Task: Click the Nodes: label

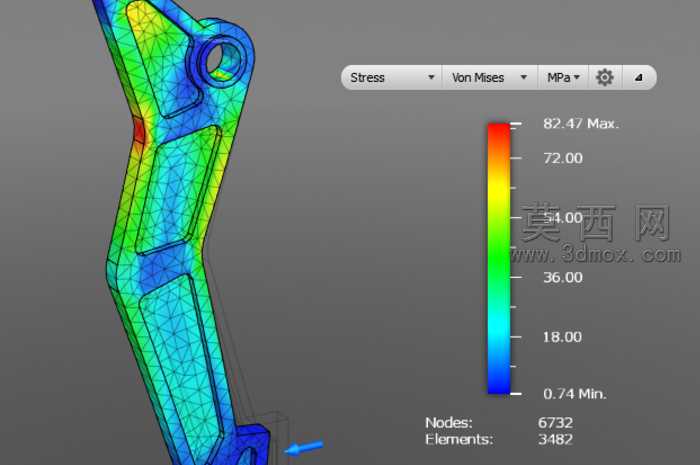Action: [449, 422]
